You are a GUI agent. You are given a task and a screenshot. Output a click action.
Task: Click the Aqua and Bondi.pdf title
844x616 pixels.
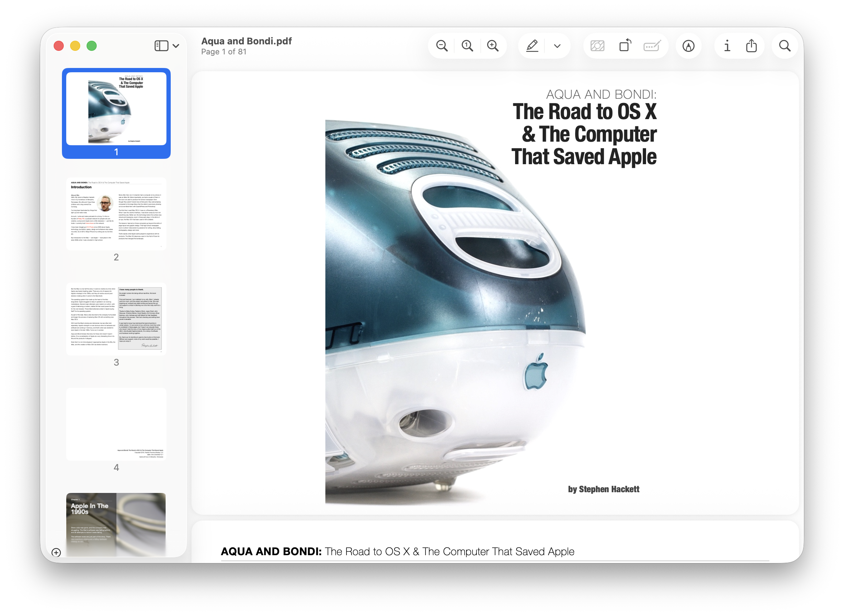pos(246,41)
